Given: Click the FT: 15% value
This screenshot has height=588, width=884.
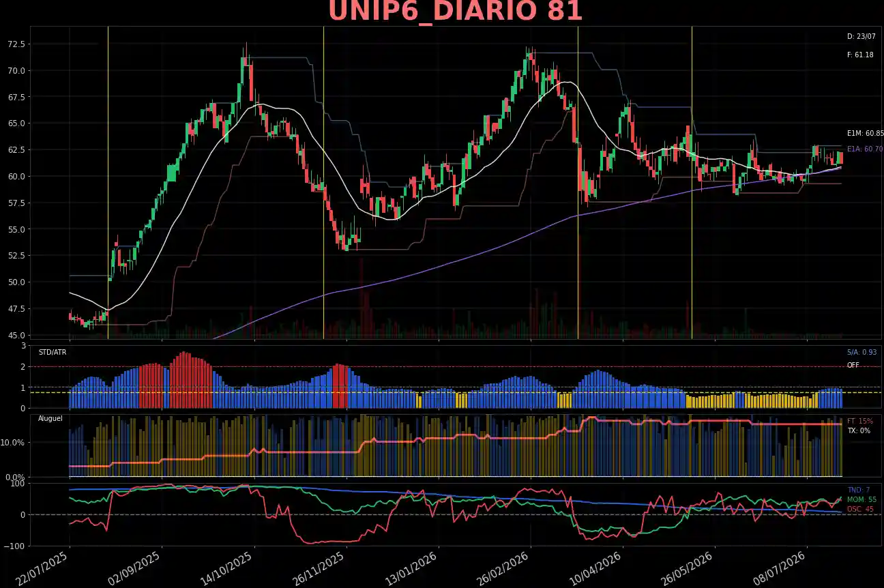Looking at the screenshot, I should (859, 421).
